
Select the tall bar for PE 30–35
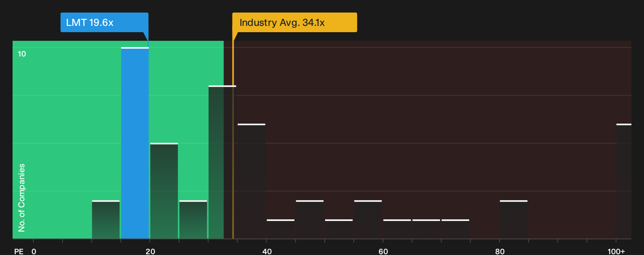(222, 162)
